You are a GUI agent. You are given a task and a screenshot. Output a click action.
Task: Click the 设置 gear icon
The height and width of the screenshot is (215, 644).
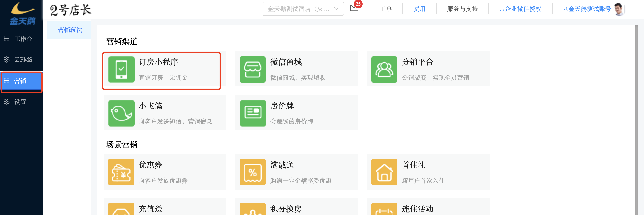click(x=7, y=102)
